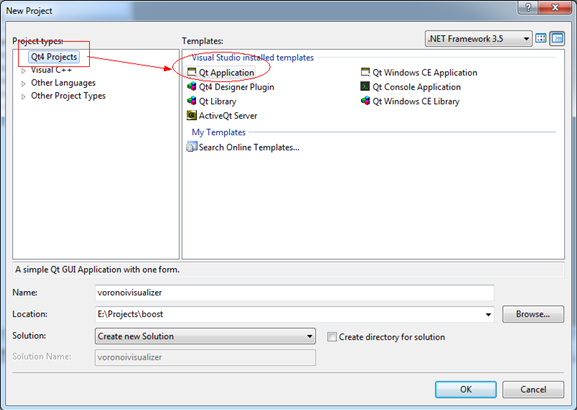The height and width of the screenshot is (410, 577).
Task: Open the Create new Solution dropdown
Action: tap(205, 336)
